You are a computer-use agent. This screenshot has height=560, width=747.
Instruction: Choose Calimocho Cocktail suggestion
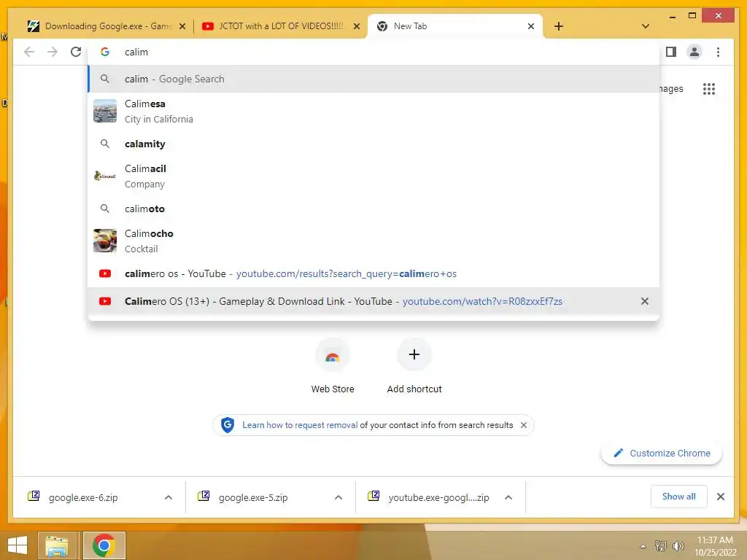[373, 241]
